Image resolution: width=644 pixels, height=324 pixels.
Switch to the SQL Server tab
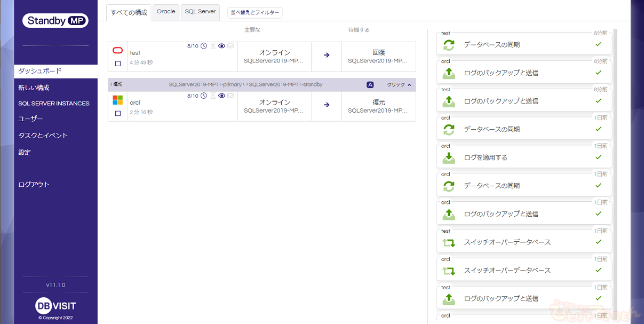[x=200, y=12]
